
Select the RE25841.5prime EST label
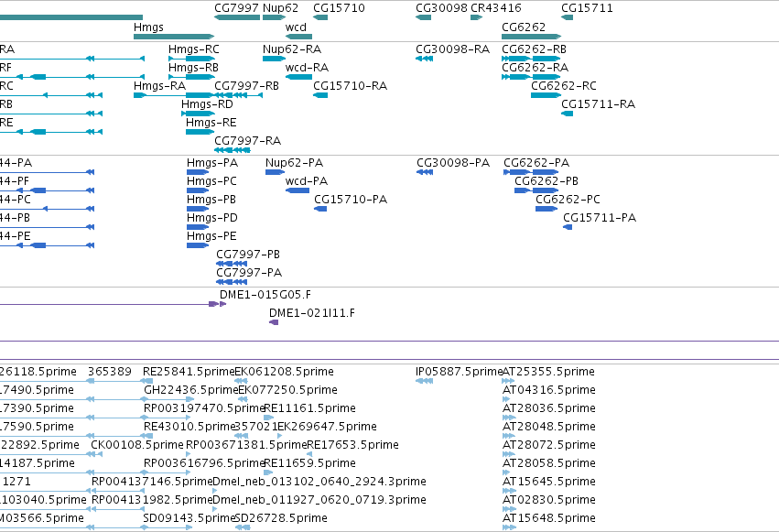[189, 372]
